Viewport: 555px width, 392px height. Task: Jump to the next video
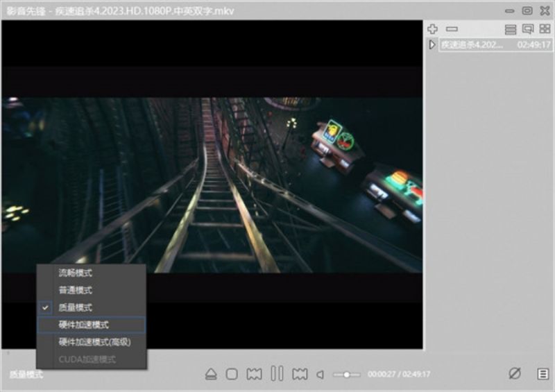[300, 374]
